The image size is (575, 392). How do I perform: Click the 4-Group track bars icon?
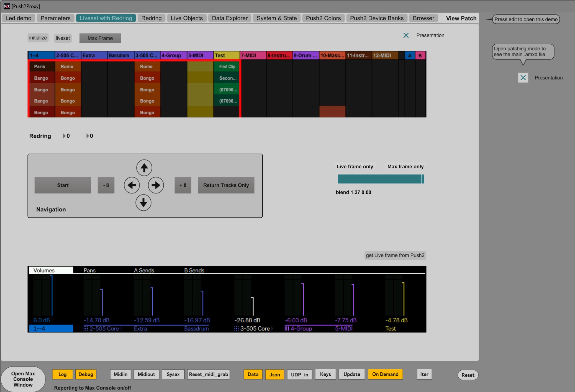coord(287,329)
